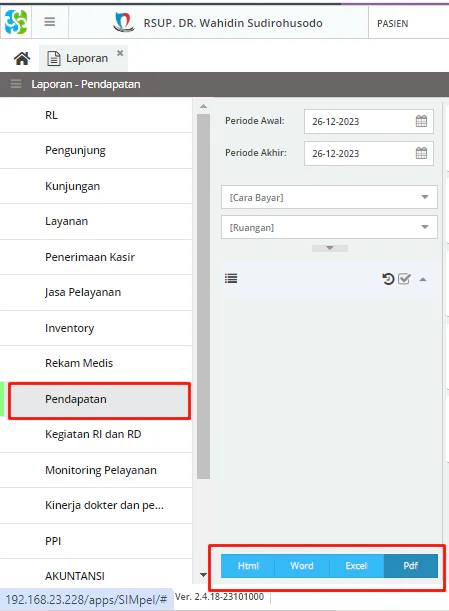Export the report as Pdf
The height and width of the screenshot is (611, 449).
(411, 566)
